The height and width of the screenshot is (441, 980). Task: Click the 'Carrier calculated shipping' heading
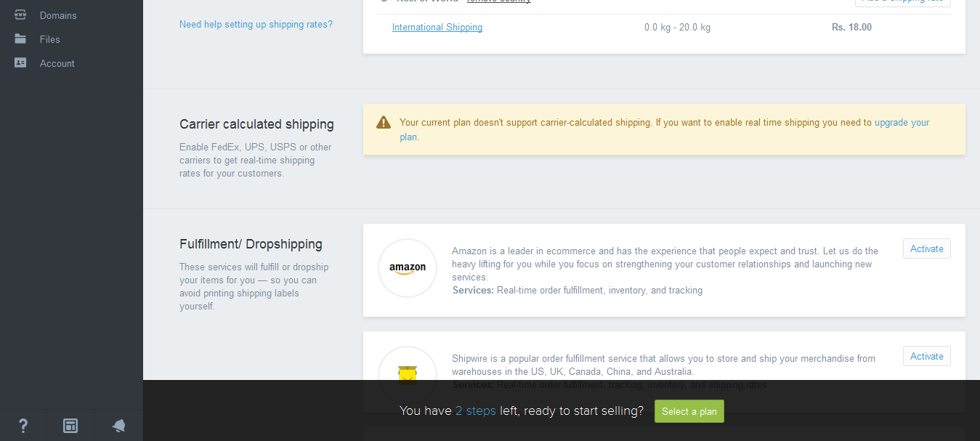point(256,124)
